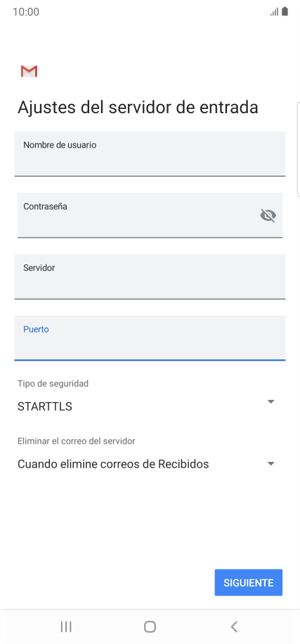
Task: Expand arrow beside Cuando elimine correos
Action: coord(270,464)
